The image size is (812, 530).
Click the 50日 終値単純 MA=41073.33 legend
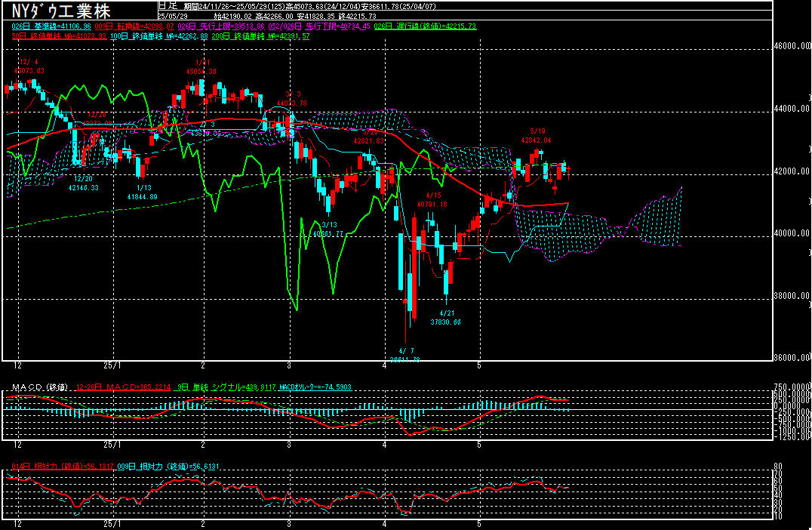(x=59, y=36)
